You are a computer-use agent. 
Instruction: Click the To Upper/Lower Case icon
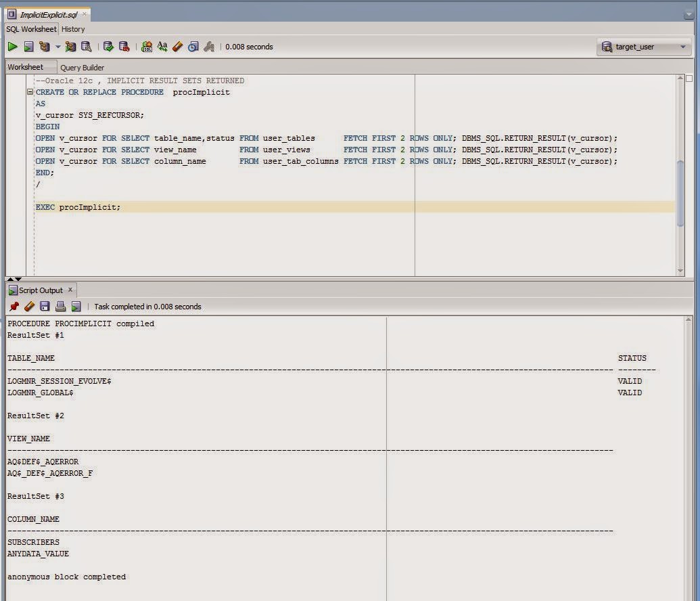pyautogui.click(x=161, y=47)
